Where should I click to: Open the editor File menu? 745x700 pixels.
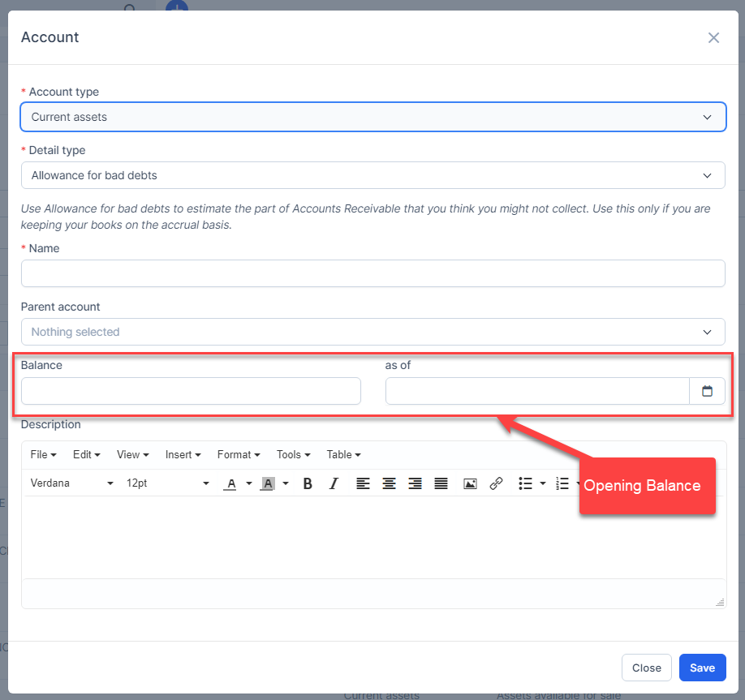[43, 455]
